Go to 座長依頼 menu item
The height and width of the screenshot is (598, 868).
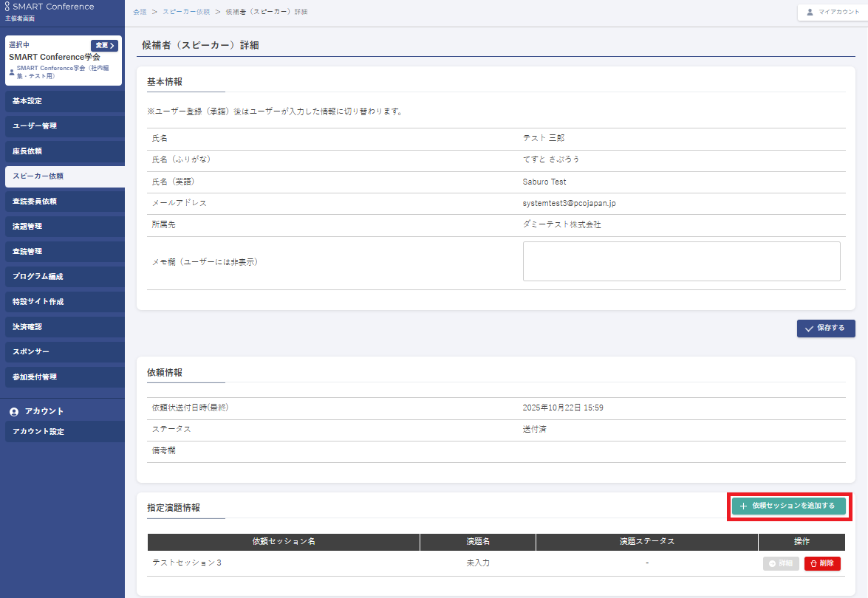click(63, 151)
